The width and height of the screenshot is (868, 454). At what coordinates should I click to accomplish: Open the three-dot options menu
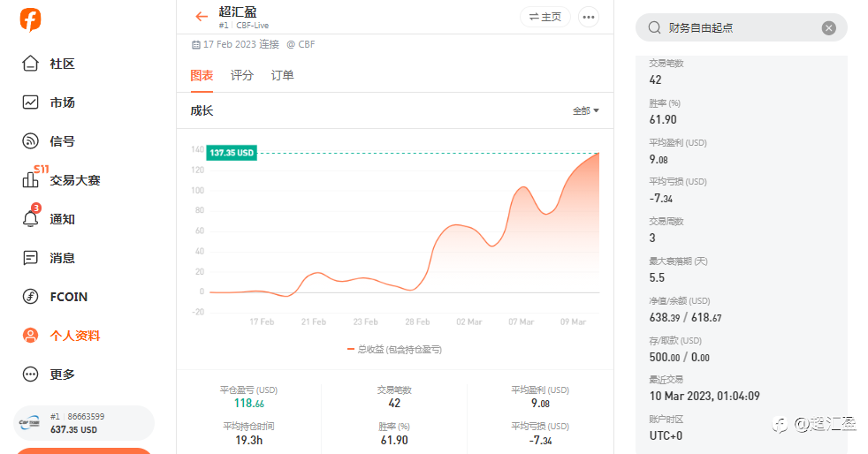pos(589,17)
